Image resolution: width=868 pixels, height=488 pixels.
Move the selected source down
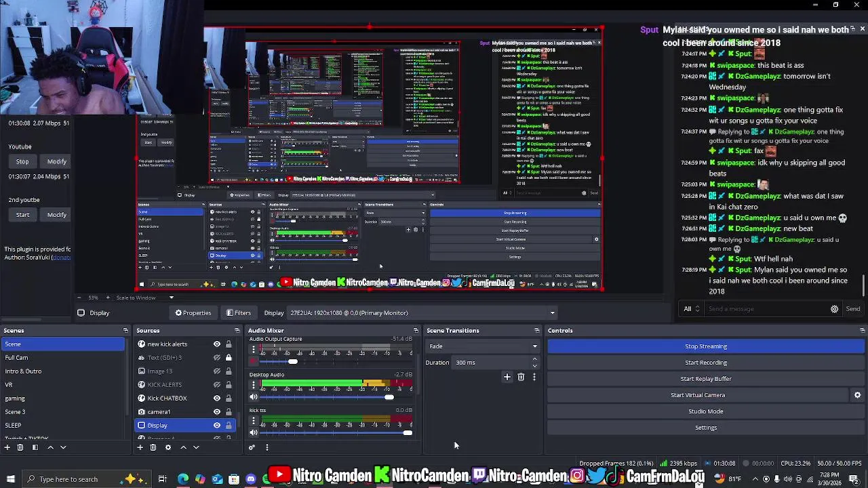[x=196, y=447]
